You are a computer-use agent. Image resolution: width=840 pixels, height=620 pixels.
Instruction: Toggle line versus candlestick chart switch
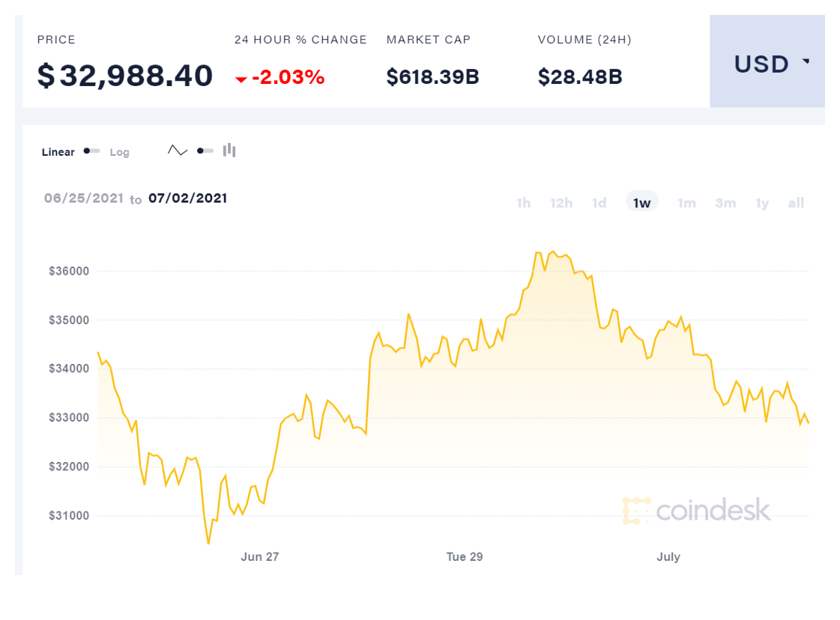pyautogui.click(x=205, y=151)
